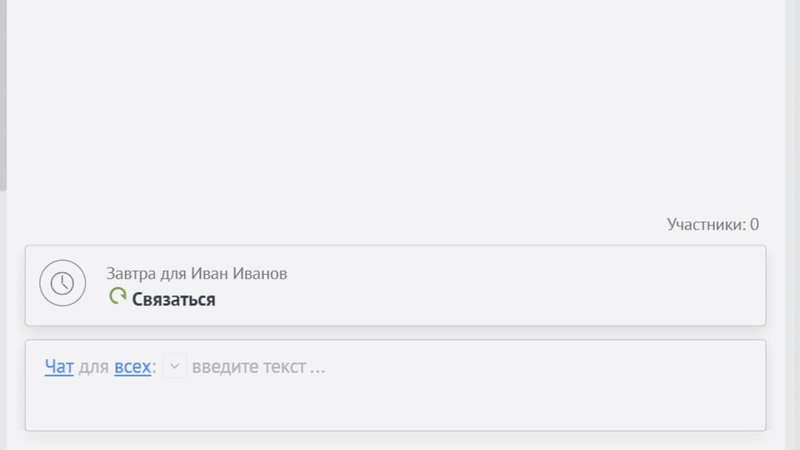The height and width of the screenshot is (450, 800).
Task: Click the "всех" recipient link
Action: 132,367
